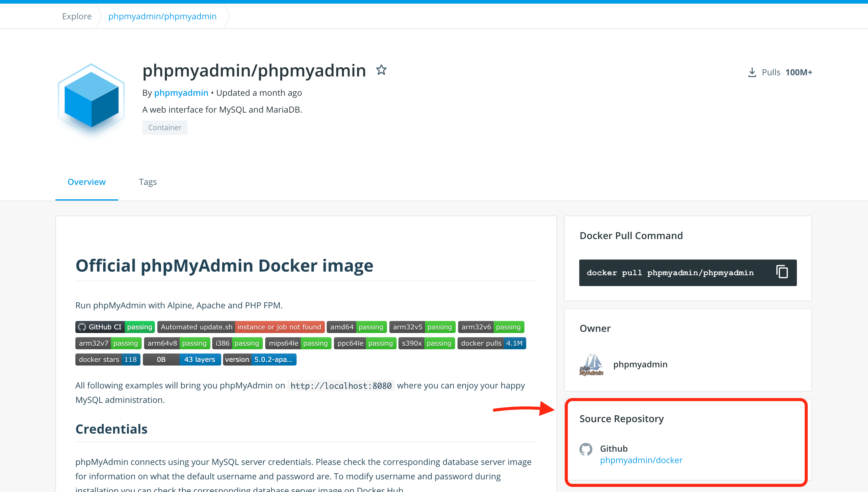
Task: Click phpmyadmin/phpmyadmin breadcrumb link
Action: tap(162, 16)
